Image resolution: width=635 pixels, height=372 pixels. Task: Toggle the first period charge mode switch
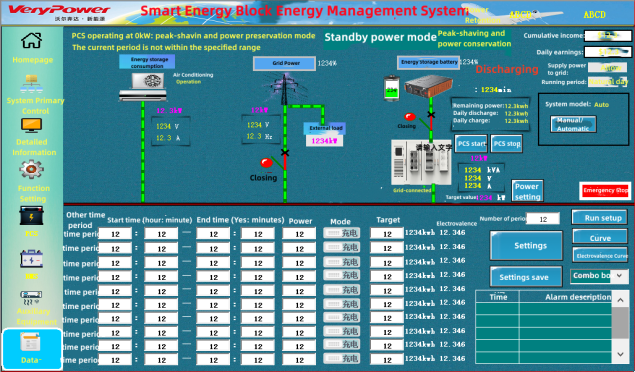click(x=342, y=233)
